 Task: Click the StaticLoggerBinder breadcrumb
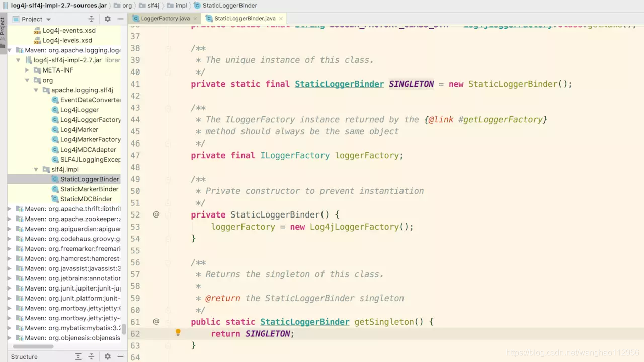pyautogui.click(x=225, y=6)
